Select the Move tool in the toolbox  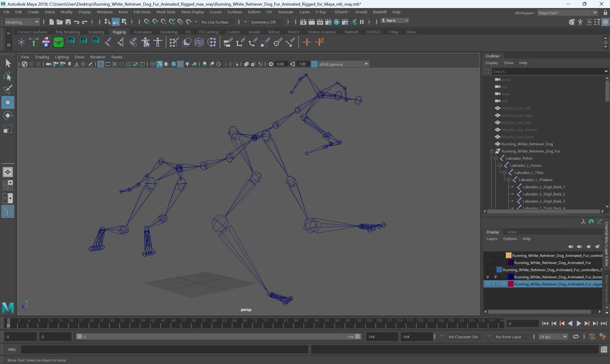point(7,102)
